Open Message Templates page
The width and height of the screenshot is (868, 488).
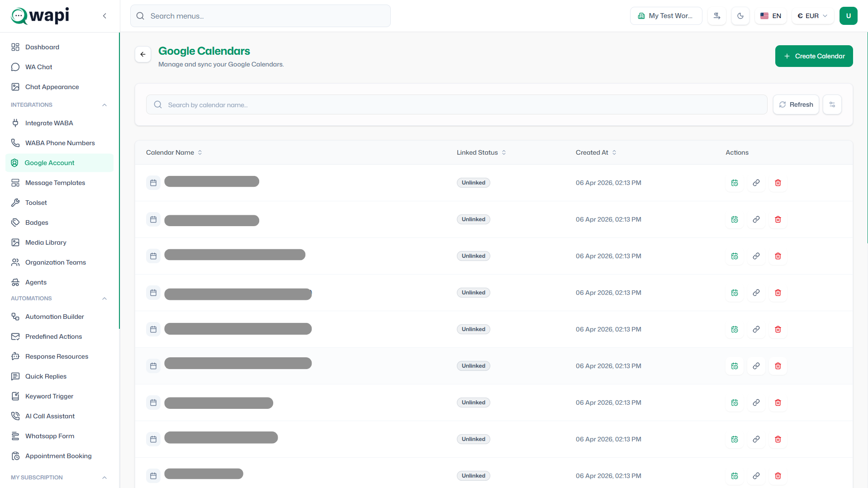(x=60, y=183)
